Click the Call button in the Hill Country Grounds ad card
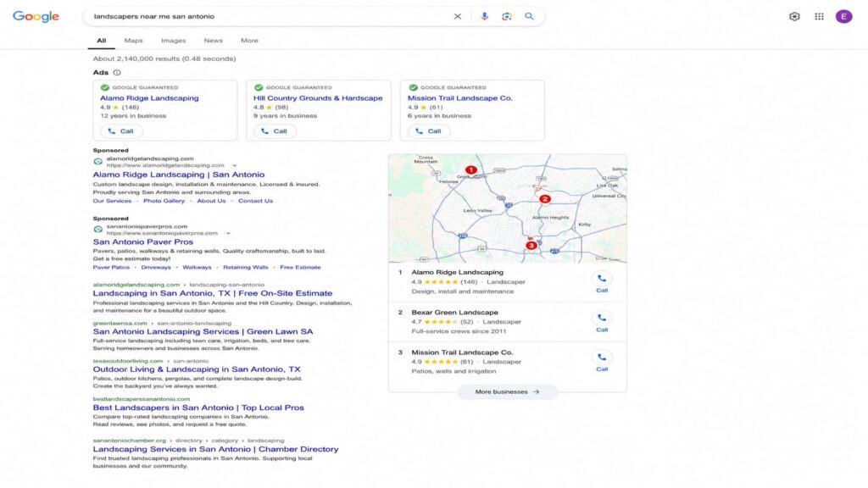The width and height of the screenshot is (868, 488). pyautogui.click(x=275, y=131)
